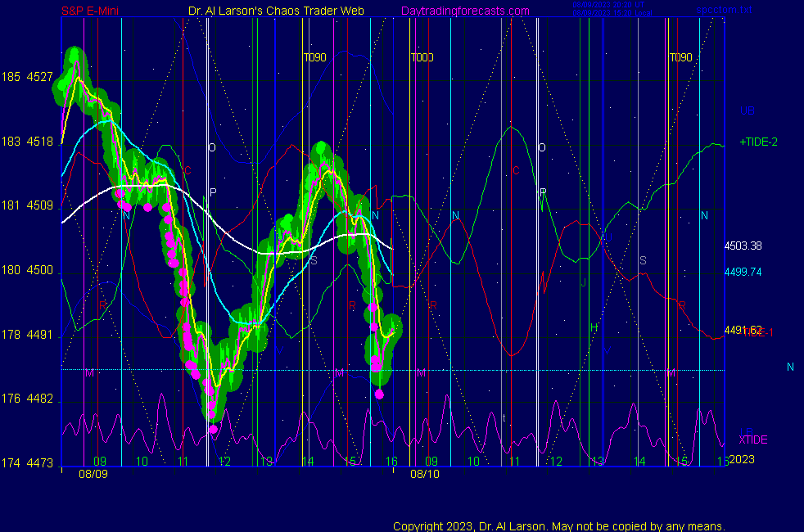804x532 pixels.
Task: Select the +TIDE-2 legend label
Action: click(x=758, y=142)
